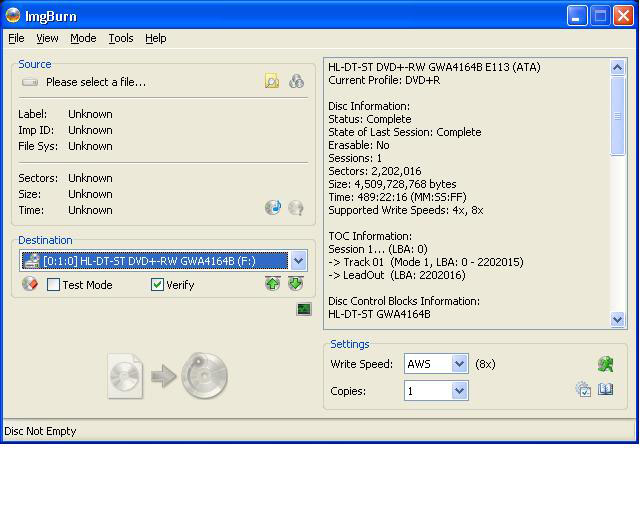Viewport: 640px width, 512px height.
Task: Click the source drive icon near Please select
Action: coord(30,82)
